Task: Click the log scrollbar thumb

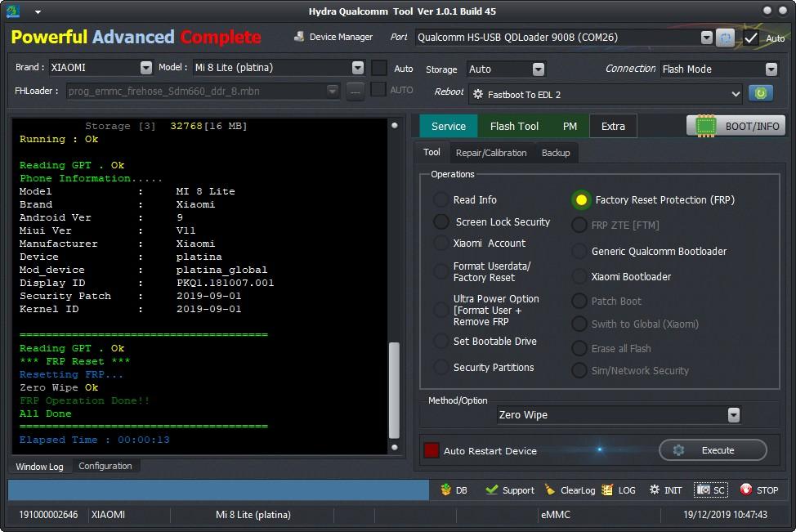Action: click(394, 390)
